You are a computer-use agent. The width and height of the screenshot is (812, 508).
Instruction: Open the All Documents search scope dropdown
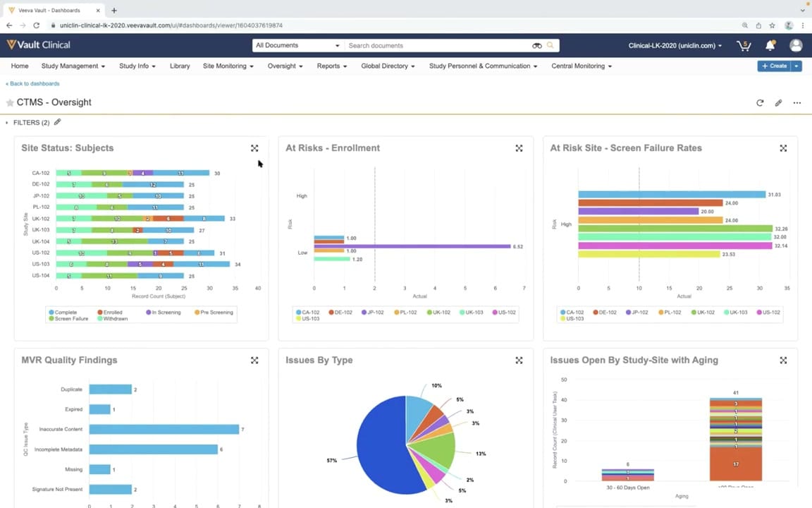(x=297, y=46)
